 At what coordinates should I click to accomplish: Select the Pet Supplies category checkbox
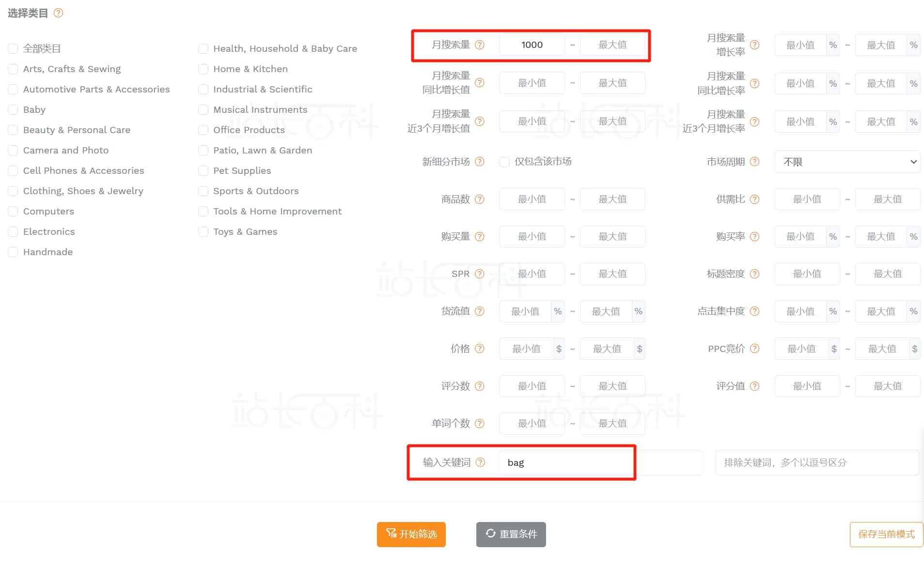pyautogui.click(x=203, y=170)
